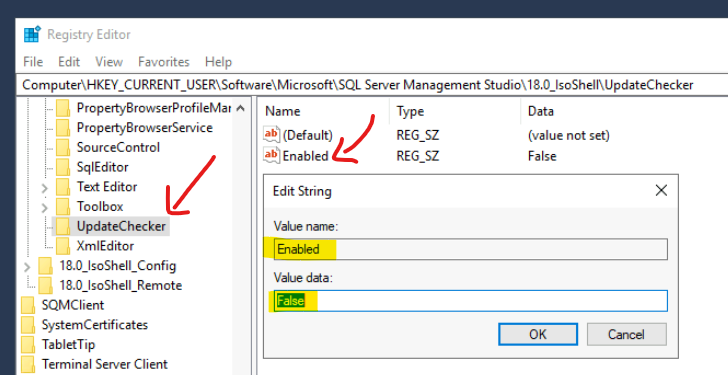The image size is (728, 375).
Task: Open the View menu
Action: [x=109, y=62]
